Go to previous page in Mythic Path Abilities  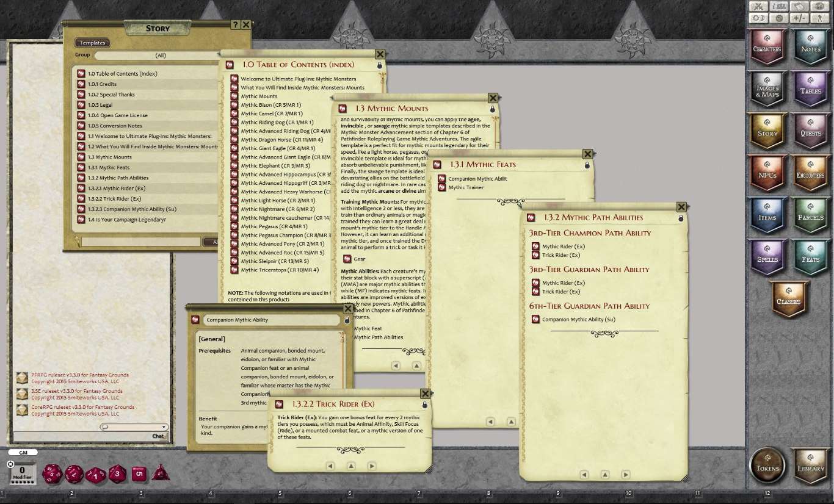[x=584, y=474]
